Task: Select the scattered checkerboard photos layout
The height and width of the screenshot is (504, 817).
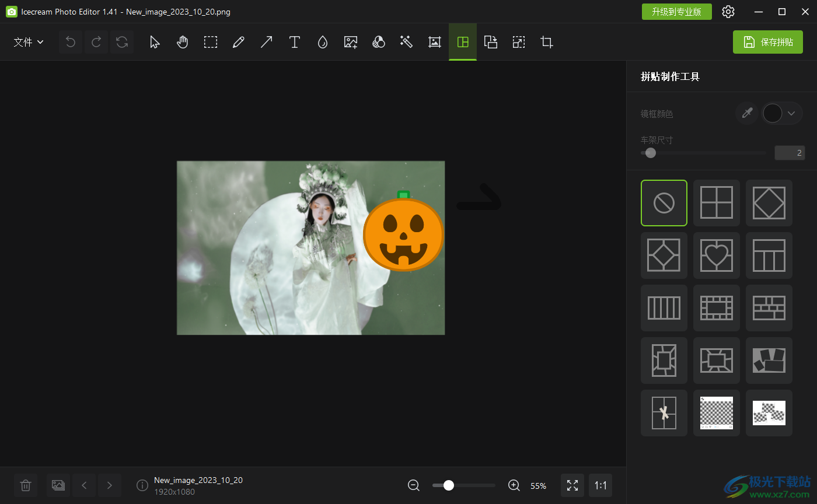Action: 769,413
